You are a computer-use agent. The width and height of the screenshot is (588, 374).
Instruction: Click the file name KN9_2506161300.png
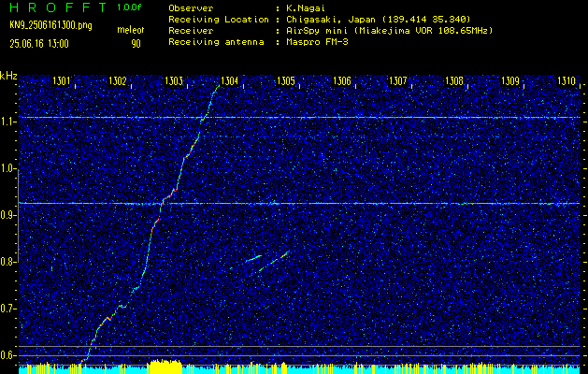click(50, 25)
